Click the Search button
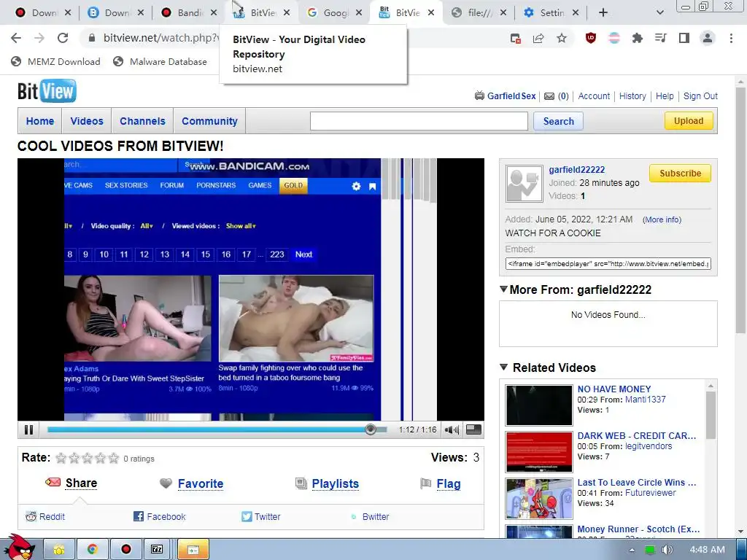This screenshot has width=747, height=560. click(x=558, y=121)
